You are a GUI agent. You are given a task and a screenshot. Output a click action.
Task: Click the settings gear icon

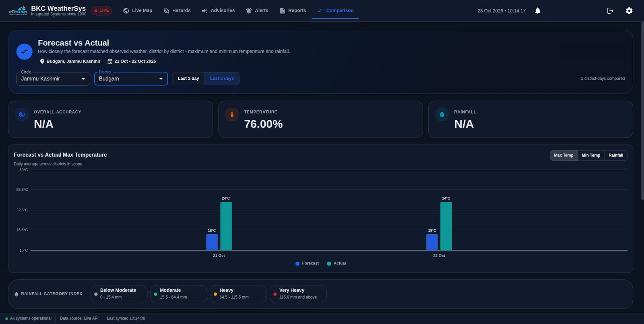point(629,11)
